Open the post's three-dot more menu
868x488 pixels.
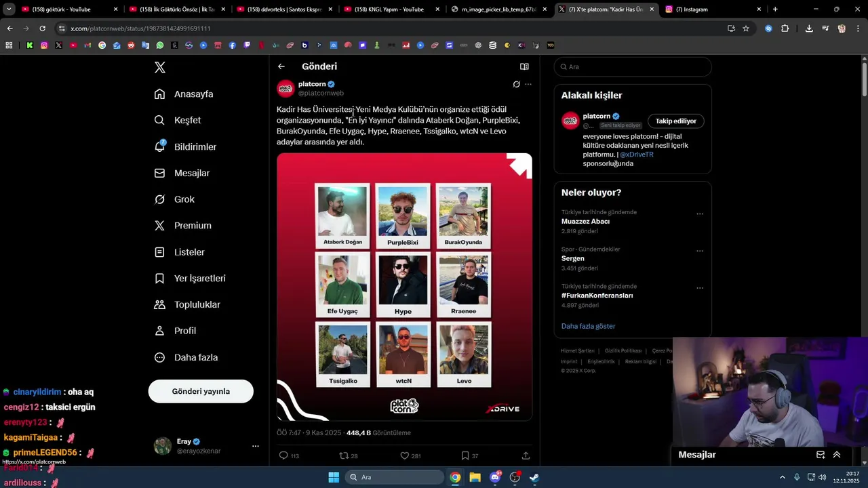pos(528,84)
